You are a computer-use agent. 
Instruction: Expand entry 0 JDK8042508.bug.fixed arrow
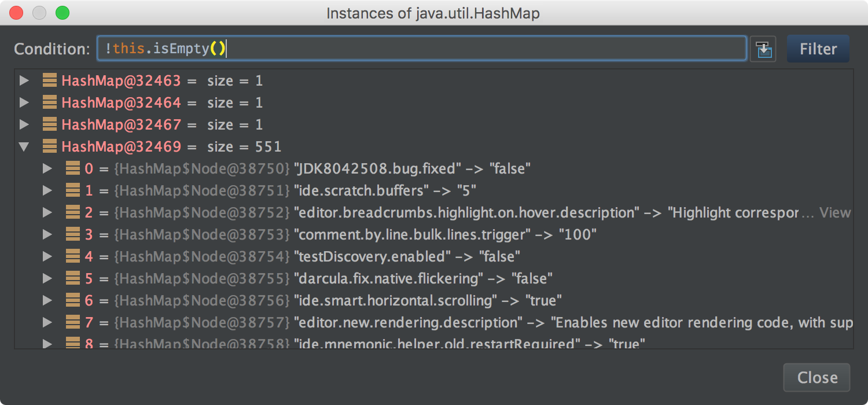click(x=47, y=169)
